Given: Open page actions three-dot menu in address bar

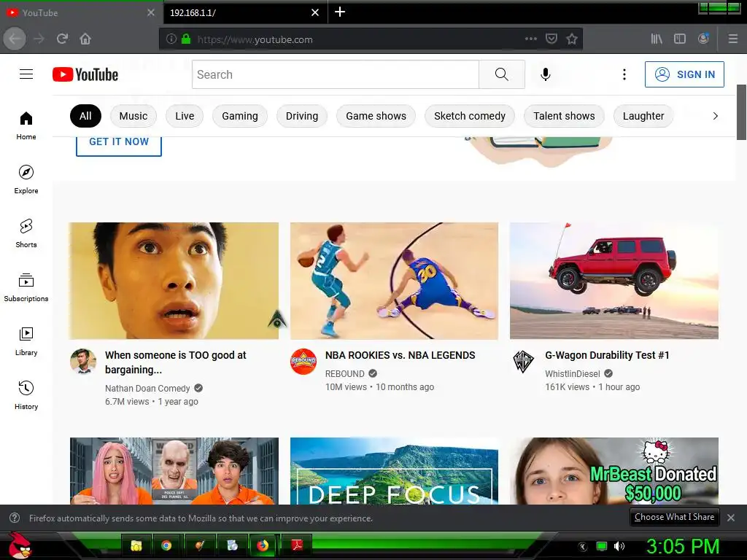Looking at the screenshot, I should [531, 39].
